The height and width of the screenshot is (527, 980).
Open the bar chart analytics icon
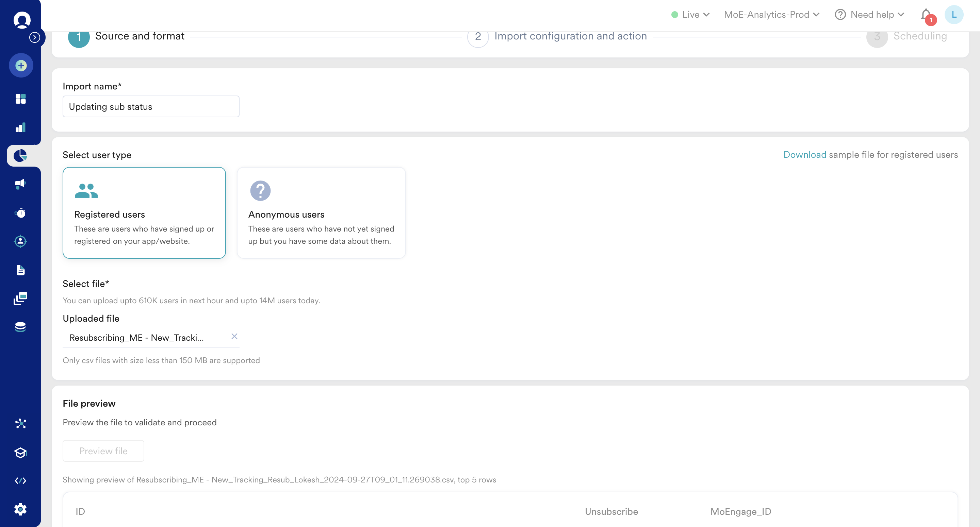[x=20, y=128]
